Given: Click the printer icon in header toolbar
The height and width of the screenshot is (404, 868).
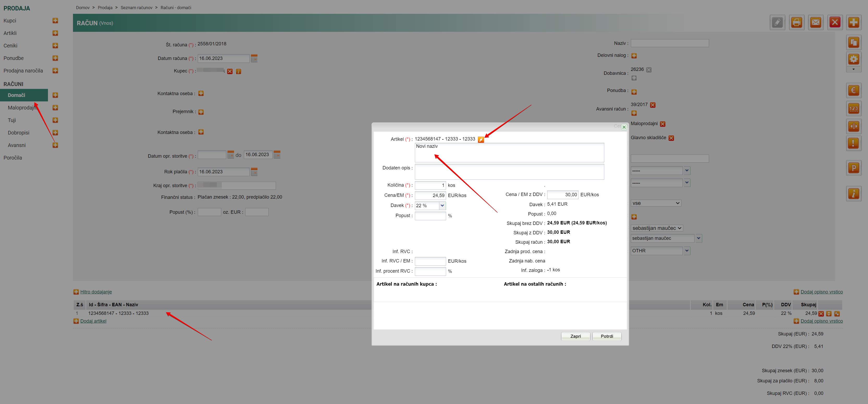Looking at the screenshot, I should click(796, 23).
